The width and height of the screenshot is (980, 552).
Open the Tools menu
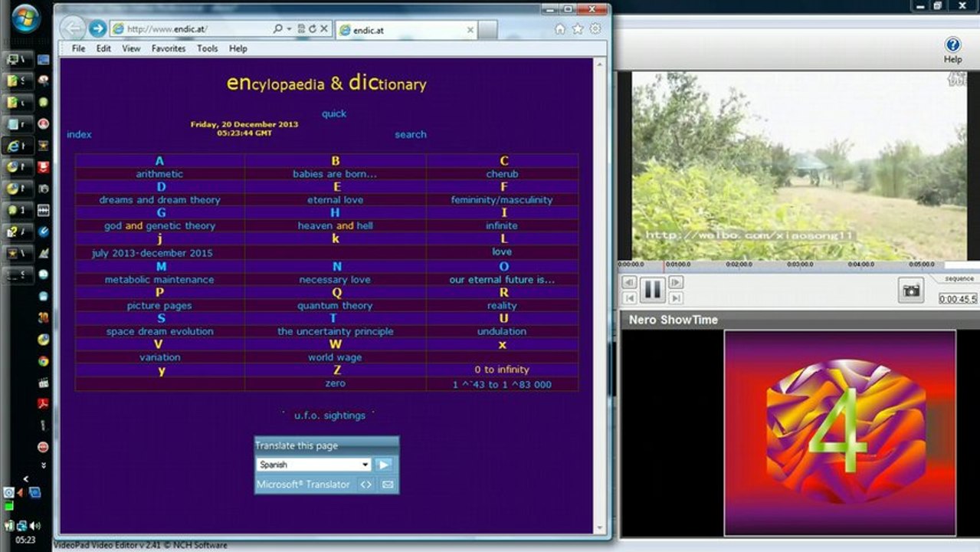(208, 48)
